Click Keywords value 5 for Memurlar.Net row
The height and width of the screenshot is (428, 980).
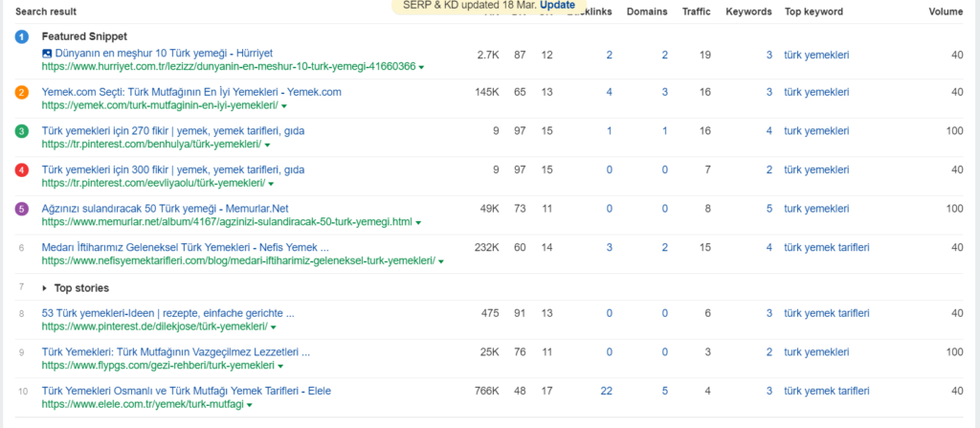point(769,209)
